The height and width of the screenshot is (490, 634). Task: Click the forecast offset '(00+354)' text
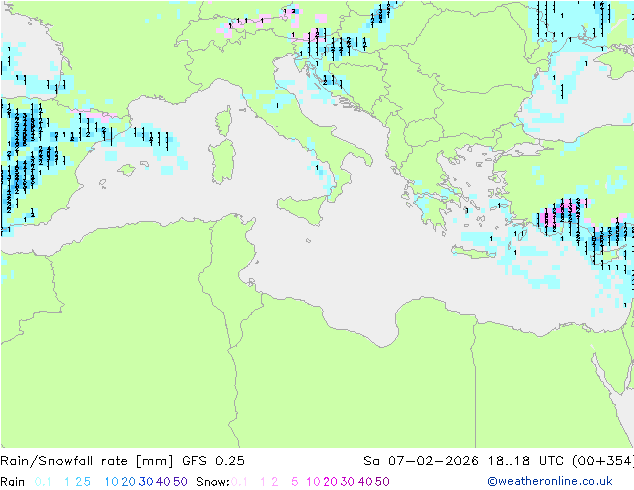tap(602, 461)
